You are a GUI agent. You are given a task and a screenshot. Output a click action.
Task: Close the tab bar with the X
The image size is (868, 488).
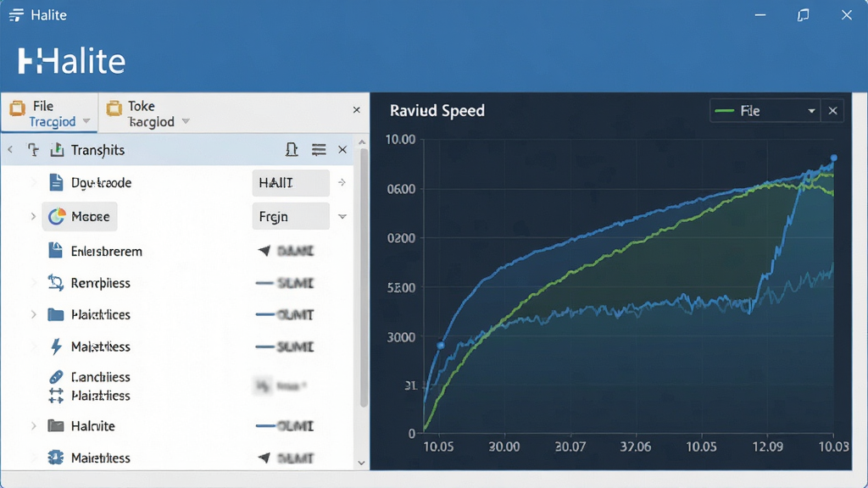pyautogui.click(x=357, y=110)
